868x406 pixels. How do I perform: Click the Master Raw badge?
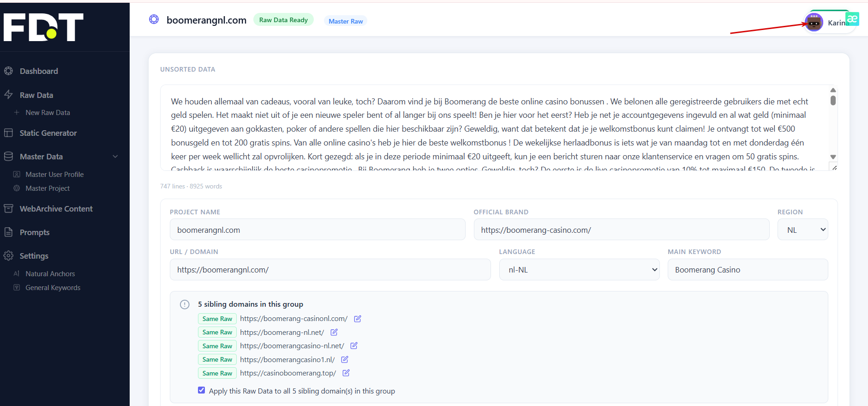pyautogui.click(x=346, y=21)
